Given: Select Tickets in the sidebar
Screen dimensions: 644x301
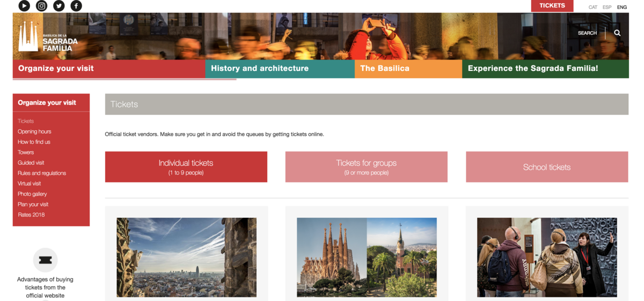Looking at the screenshot, I should pyautogui.click(x=26, y=121).
